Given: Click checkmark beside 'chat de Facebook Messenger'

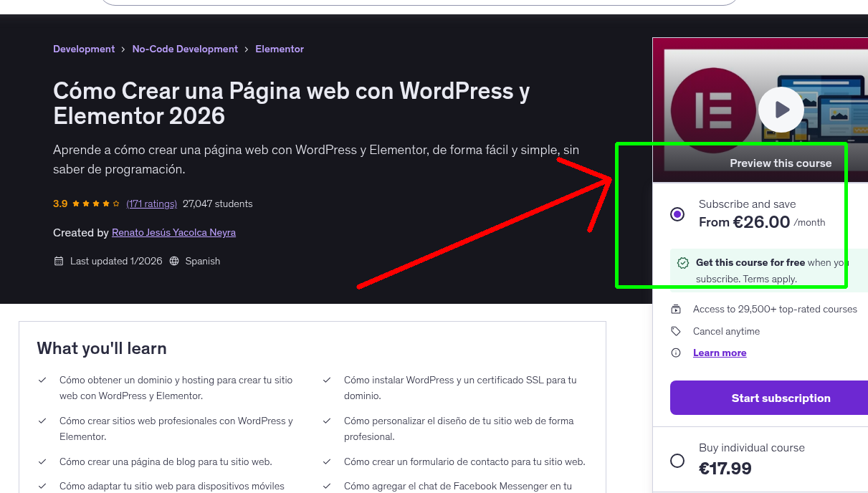Looking at the screenshot, I should 327,486.
